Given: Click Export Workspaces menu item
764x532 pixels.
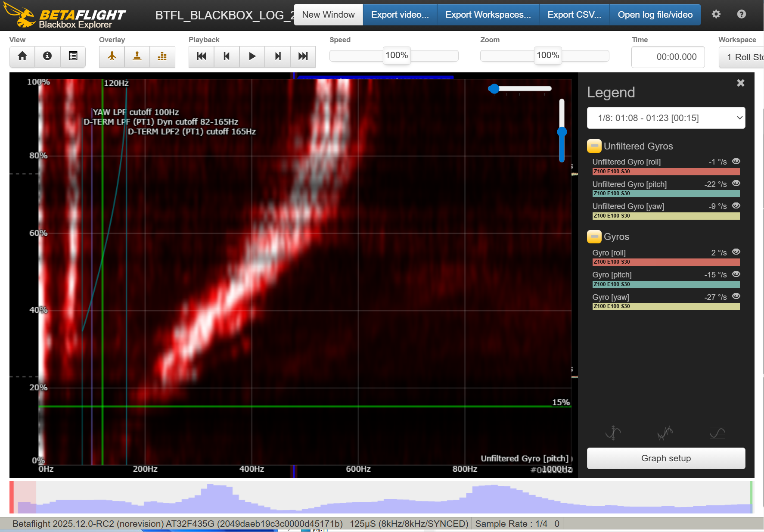Looking at the screenshot, I should (x=488, y=15).
